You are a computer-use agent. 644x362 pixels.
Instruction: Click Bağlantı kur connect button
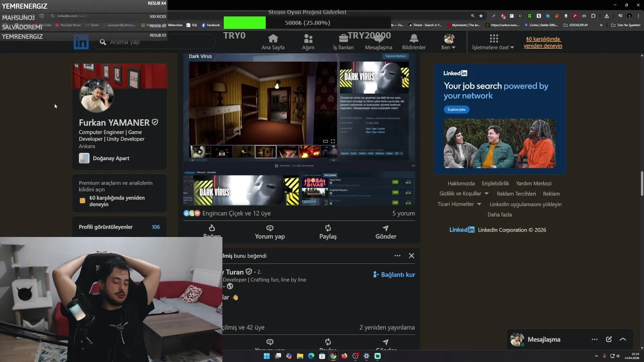[394, 275]
